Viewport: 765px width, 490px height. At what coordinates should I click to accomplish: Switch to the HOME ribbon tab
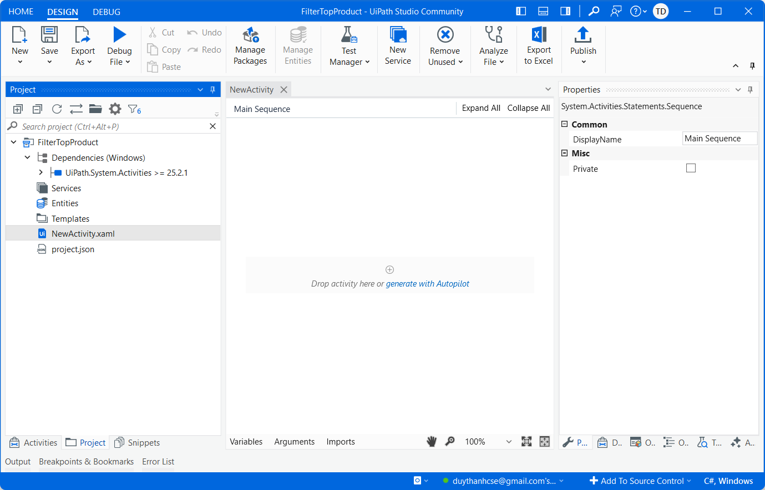tap(21, 12)
